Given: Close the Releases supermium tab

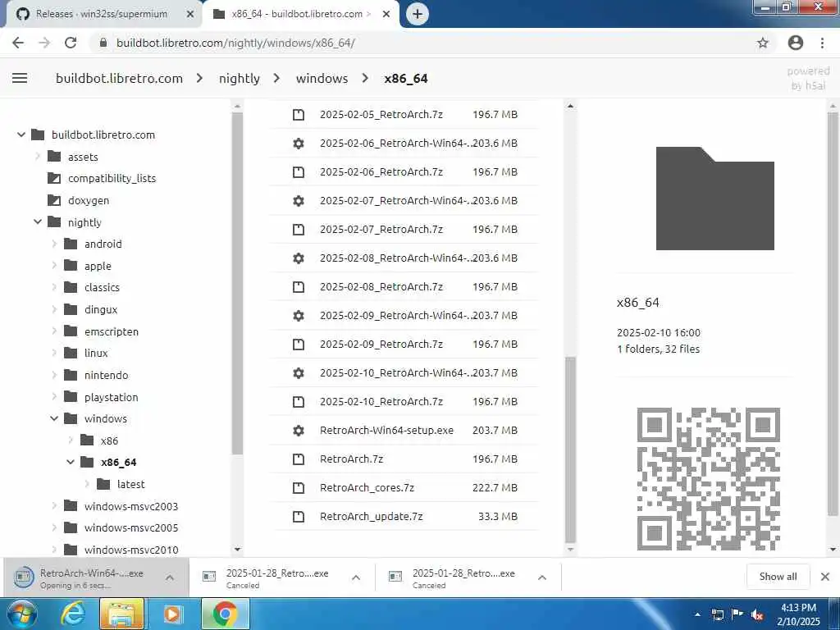Looking at the screenshot, I should (189, 15).
